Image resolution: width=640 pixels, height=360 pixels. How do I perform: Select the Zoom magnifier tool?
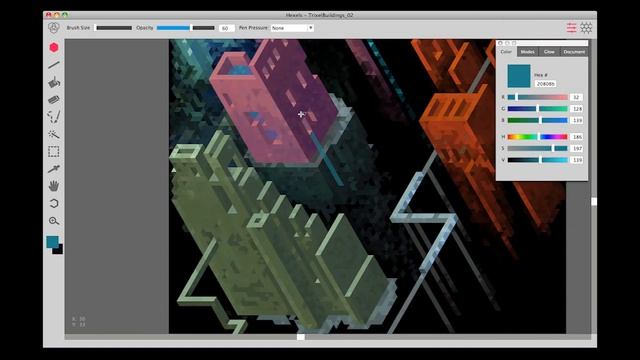point(54,221)
